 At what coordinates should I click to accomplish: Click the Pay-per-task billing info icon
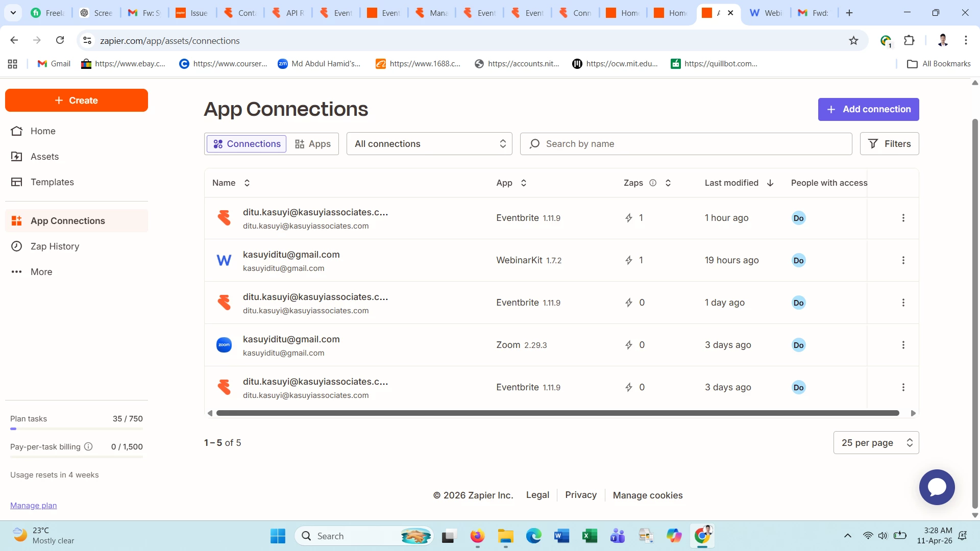[88, 446]
